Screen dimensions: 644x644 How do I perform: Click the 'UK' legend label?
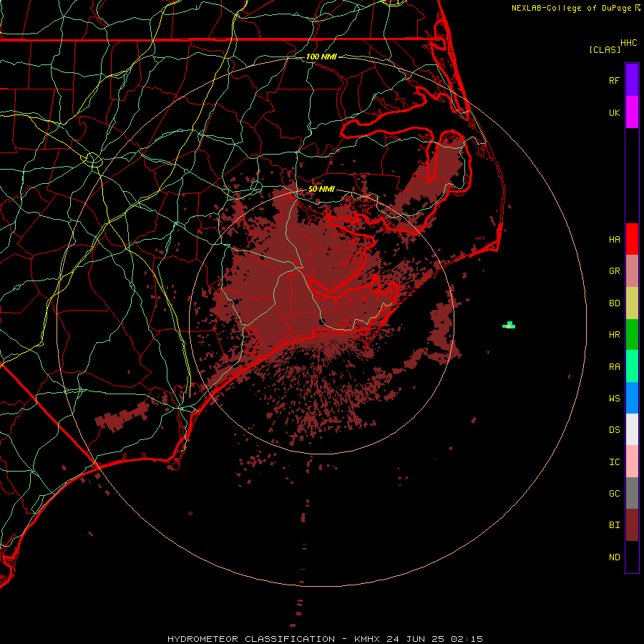pos(614,112)
